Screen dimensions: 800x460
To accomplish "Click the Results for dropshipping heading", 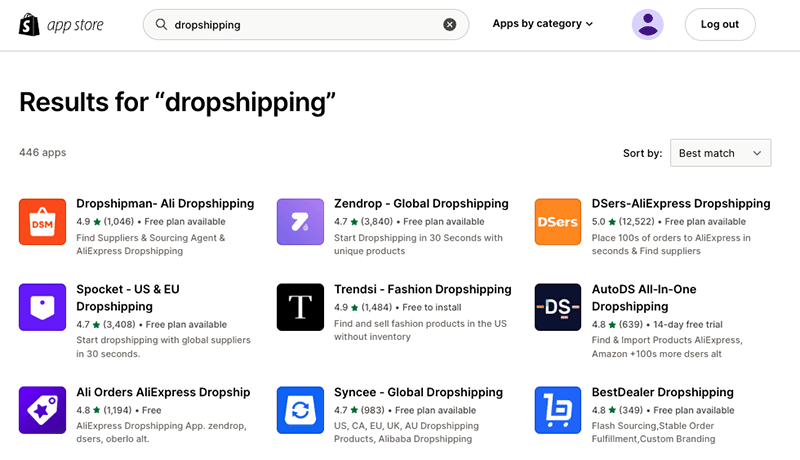I will [x=178, y=102].
